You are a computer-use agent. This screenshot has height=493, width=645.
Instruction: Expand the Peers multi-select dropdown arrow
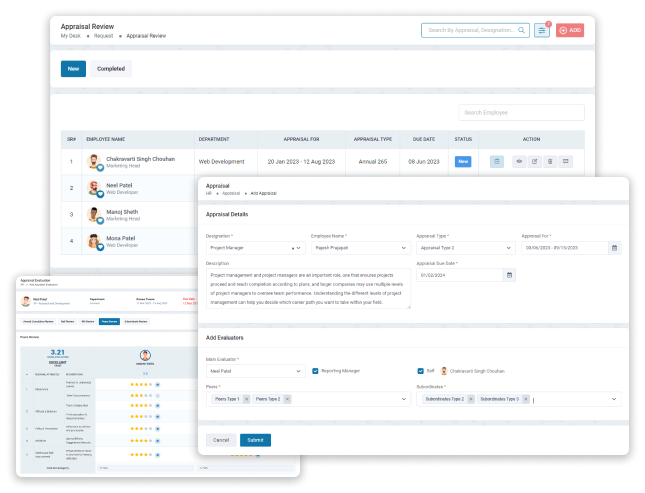click(404, 399)
